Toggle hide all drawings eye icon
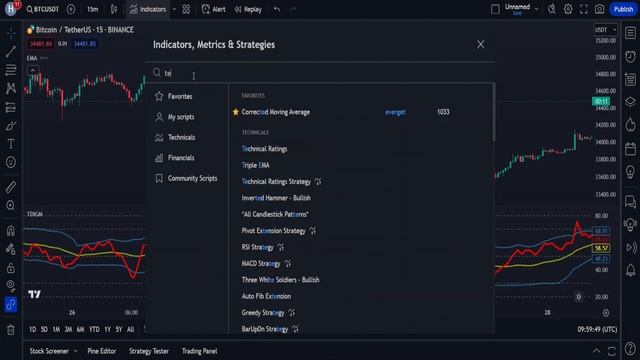The width and height of the screenshot is (640, 360). (x=11, y=286)
